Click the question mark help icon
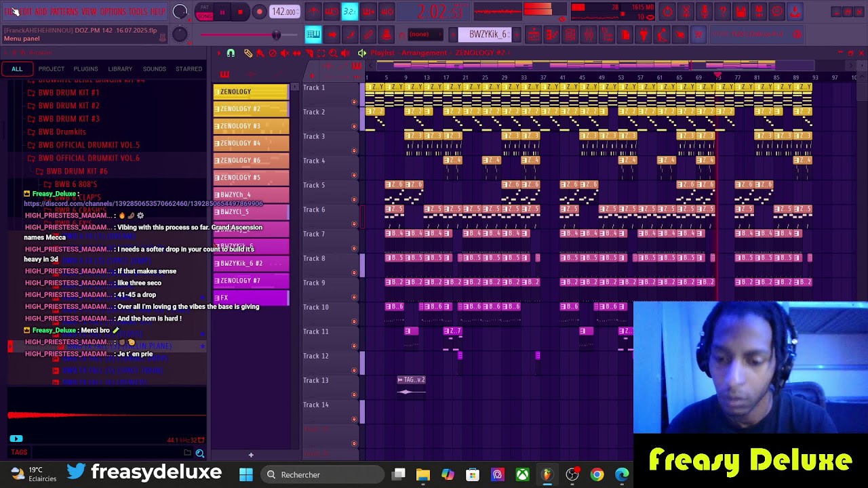Viewport: 868px width, 488px height. (x=723, y=12)
